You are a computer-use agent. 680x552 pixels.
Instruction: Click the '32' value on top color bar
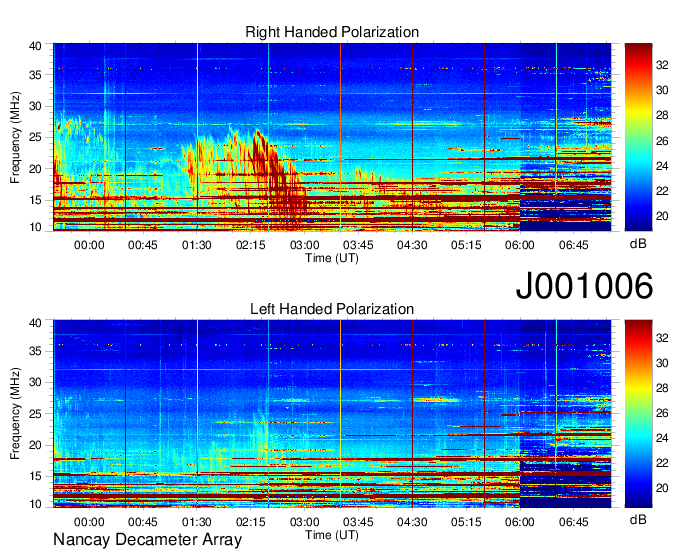[662, 65]
